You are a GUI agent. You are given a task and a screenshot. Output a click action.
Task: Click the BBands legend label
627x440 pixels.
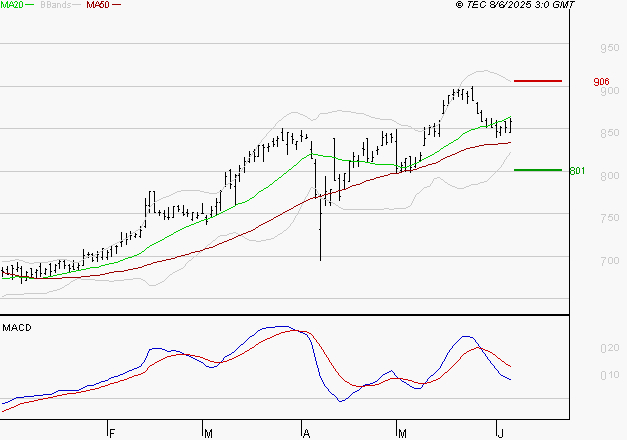[56, 5]
